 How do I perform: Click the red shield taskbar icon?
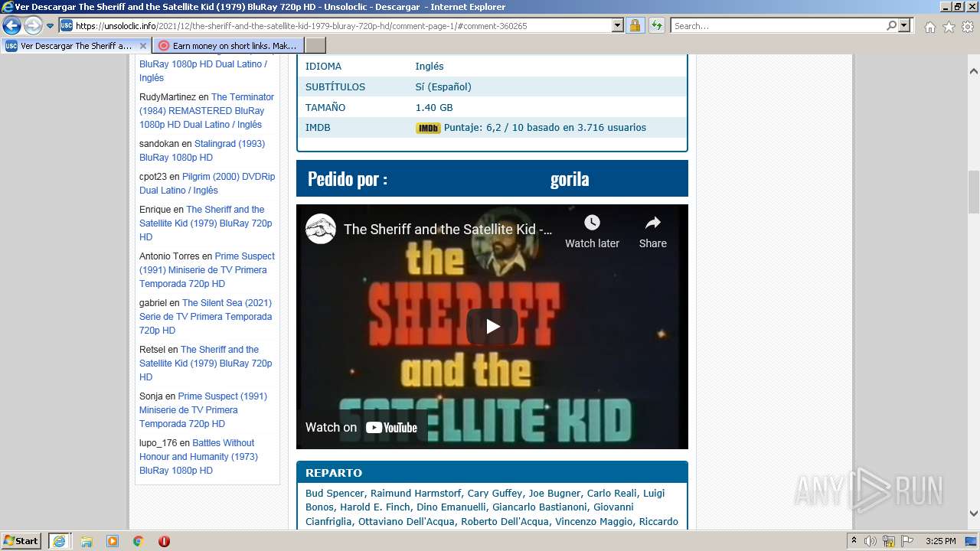(x=164, y=541)
